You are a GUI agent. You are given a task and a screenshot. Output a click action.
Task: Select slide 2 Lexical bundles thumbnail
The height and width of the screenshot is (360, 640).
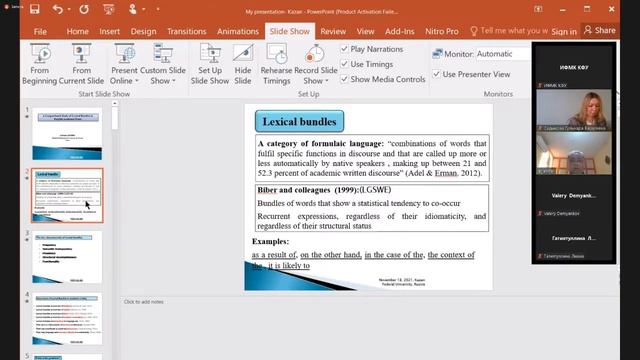67,196
